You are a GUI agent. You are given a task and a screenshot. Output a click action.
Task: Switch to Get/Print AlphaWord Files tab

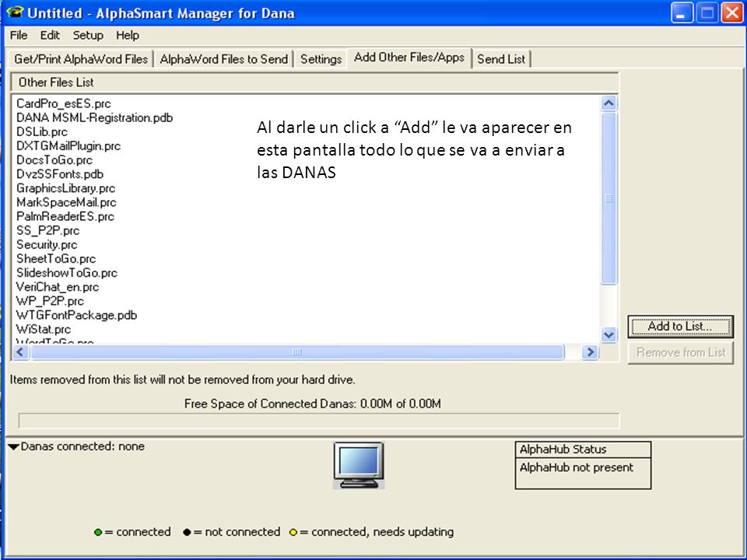coord(80,59)
